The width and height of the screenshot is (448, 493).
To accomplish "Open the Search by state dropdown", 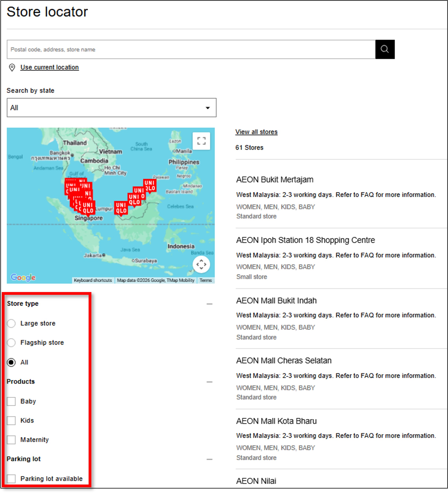I will coord(112,108).
